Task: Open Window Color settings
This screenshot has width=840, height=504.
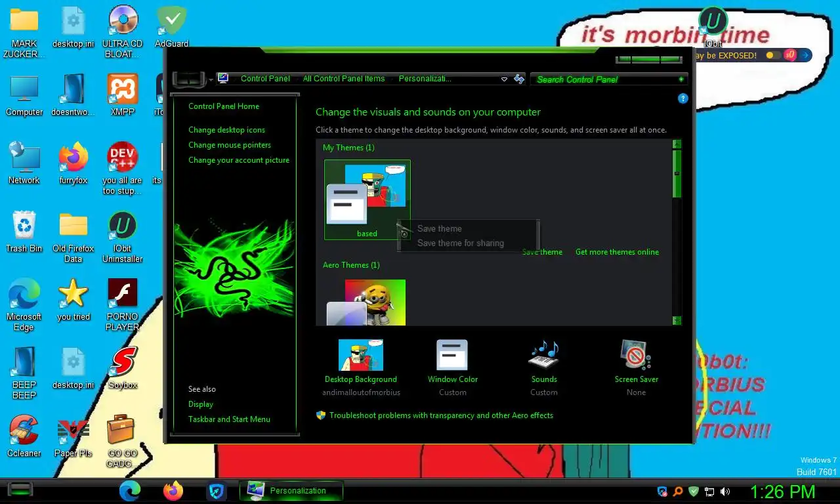Action: point(453,367)
